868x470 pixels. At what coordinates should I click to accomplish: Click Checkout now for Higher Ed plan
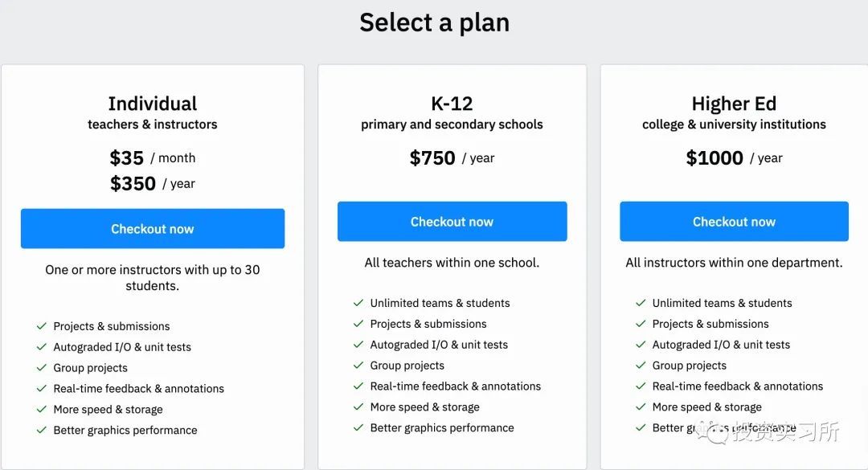click(x=734, y=222)
